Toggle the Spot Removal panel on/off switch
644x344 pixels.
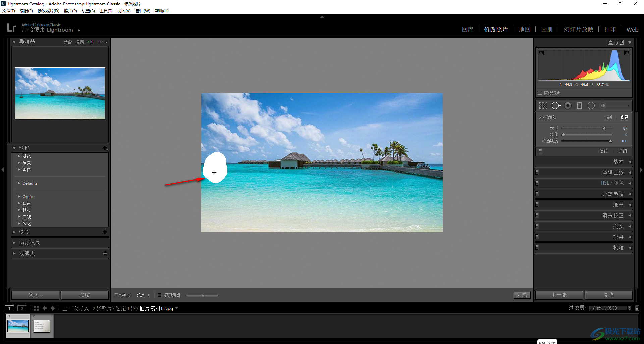click(x=540, y=151)
